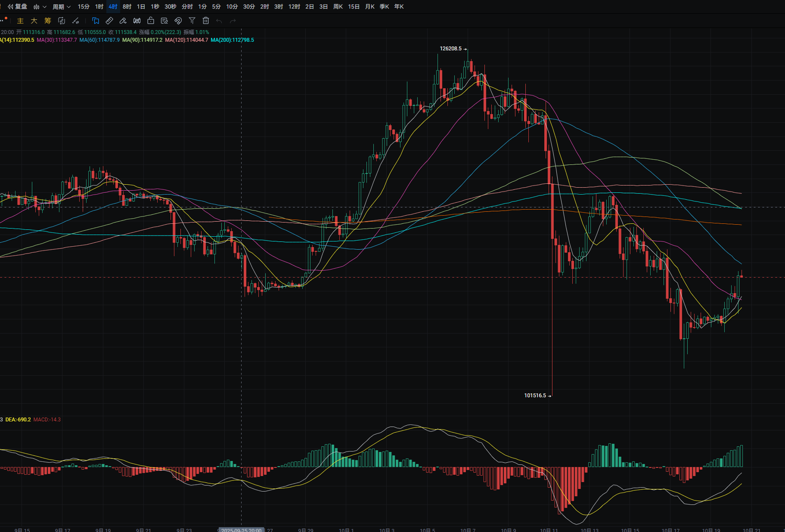Switch to the 1日 timeframe tab
The image size is (785, 532).
(x=141, y=7)
